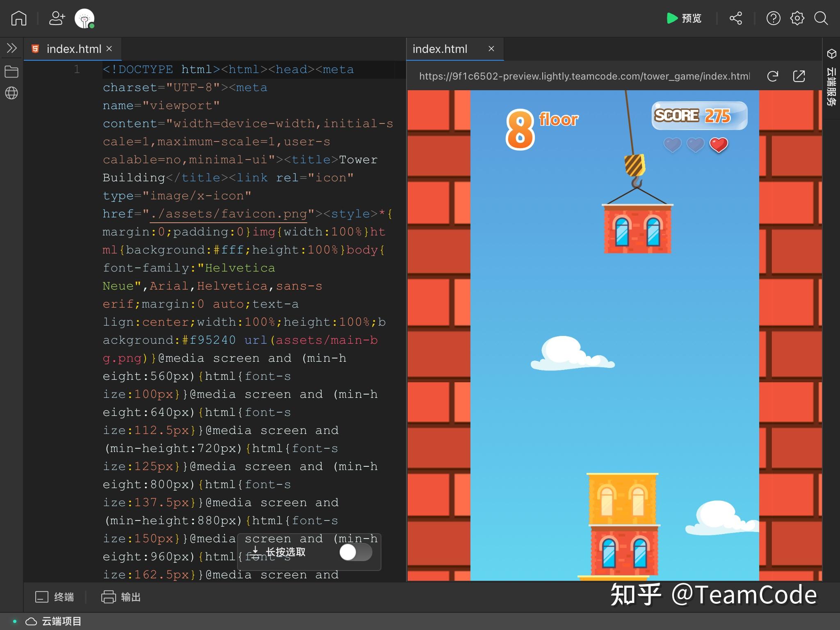The image size is (840, 630).
Task: Click the add collaborator icon
Action: (x=57, y=18)
